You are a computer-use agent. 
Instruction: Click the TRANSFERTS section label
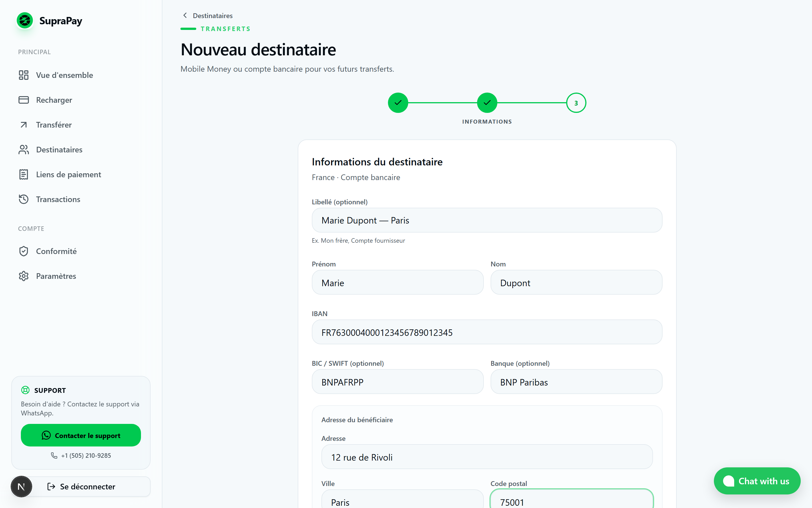[226, 29]
